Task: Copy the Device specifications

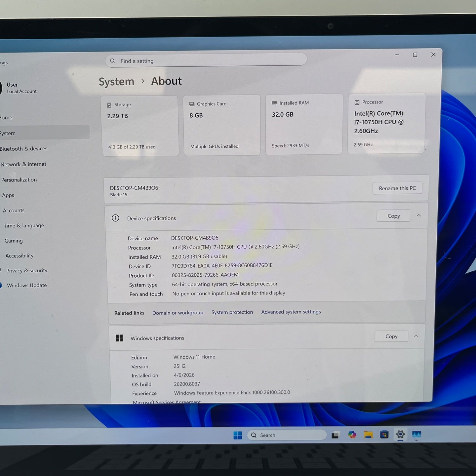Action: pyautogui.click(x=393, y=216)
